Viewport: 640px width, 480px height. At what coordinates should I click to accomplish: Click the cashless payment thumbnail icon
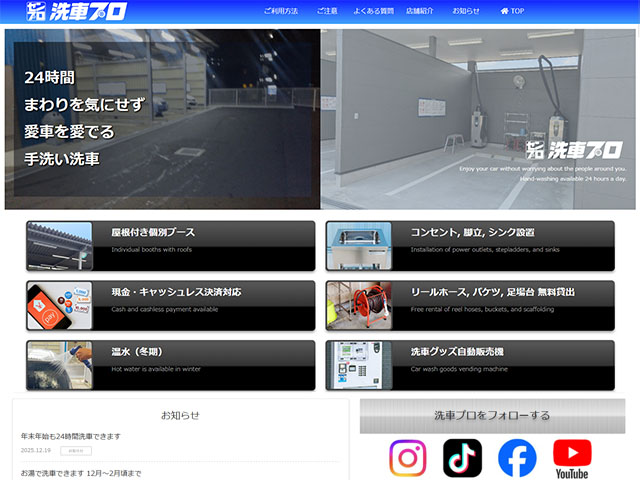(60, 305)
